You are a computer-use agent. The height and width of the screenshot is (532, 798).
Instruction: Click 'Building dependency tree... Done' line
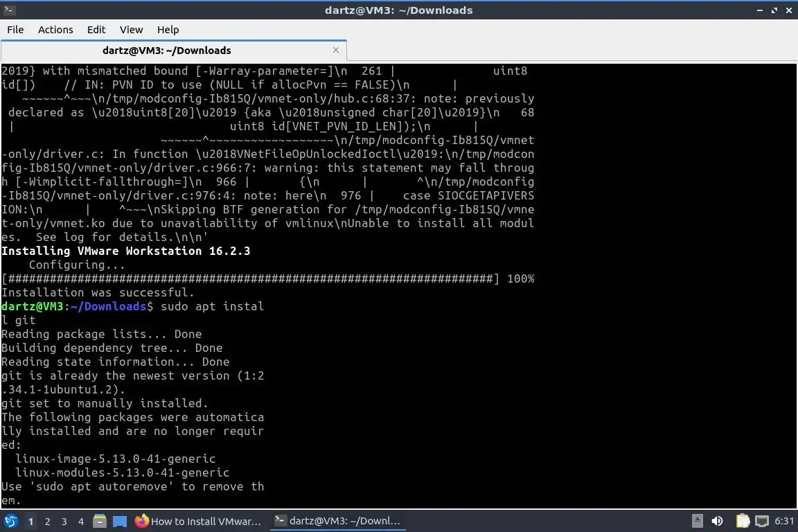coord(112,348)
